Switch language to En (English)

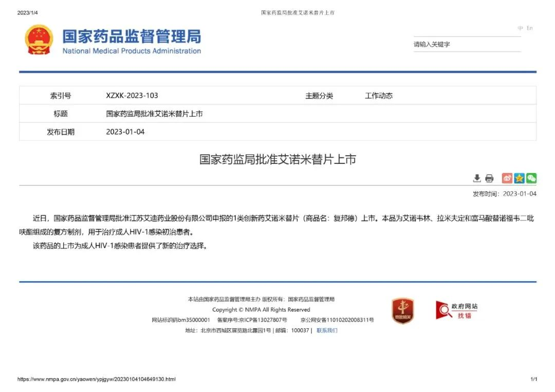click(x=530, y=28)
